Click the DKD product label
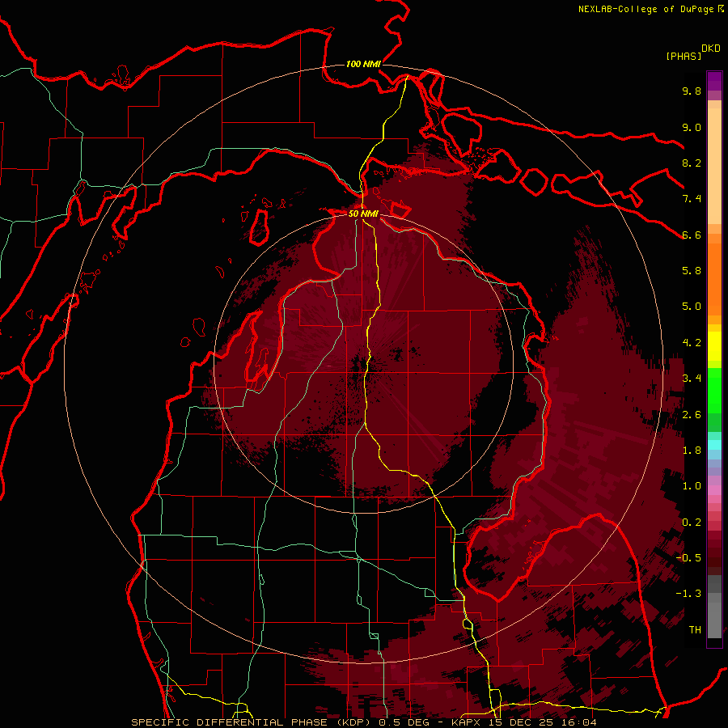Image resolution: width=728 pixels, height=728 pixels. pos(711,49)
